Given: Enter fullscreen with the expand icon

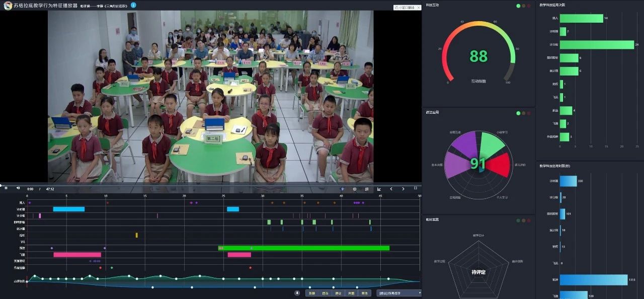Looking at the screenshot, I should click(x=416, y=188).
